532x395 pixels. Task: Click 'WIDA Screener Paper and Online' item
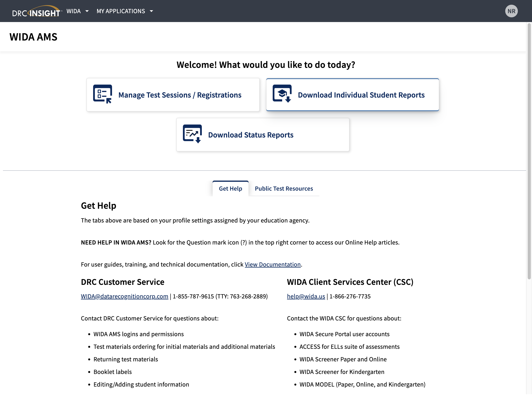(x=343, y=359)
